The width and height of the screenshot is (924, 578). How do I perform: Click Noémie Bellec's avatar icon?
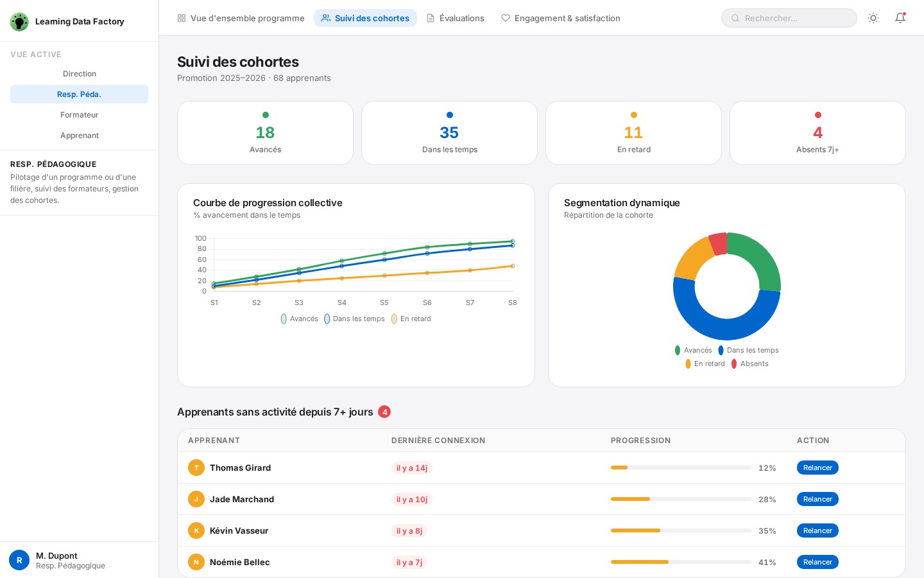[x=196, y=562]
